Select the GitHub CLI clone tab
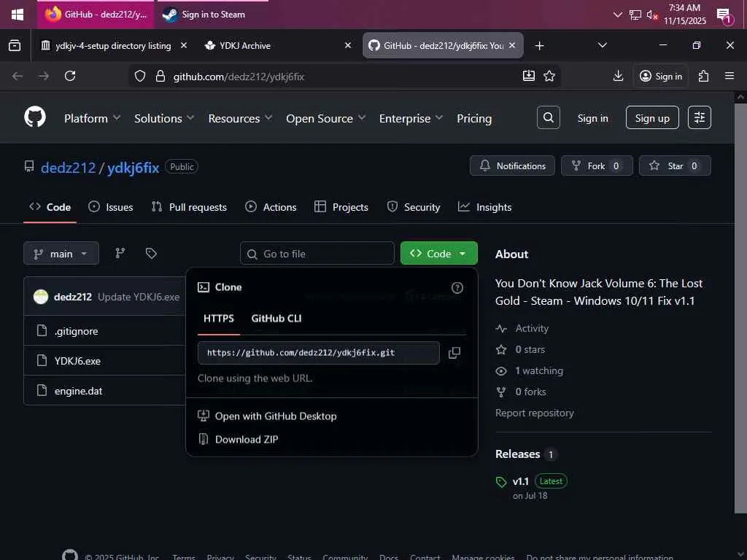The image size is (747, 560). [x=276, y=318]
